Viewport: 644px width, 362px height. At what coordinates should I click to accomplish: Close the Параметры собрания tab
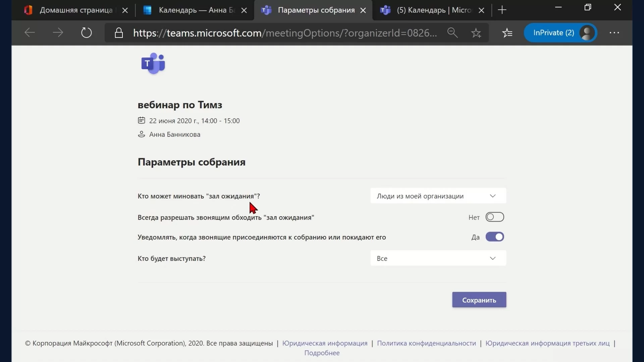click(363, 10)
